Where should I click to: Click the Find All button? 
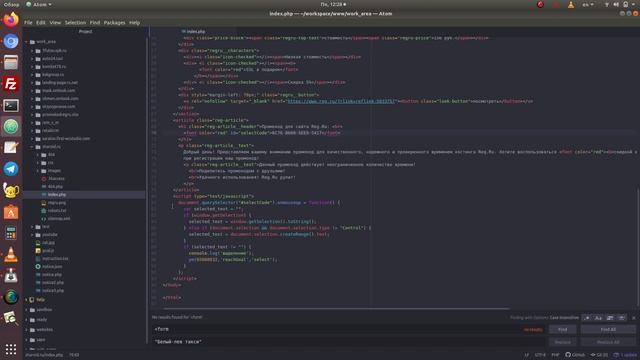(608, 329)
